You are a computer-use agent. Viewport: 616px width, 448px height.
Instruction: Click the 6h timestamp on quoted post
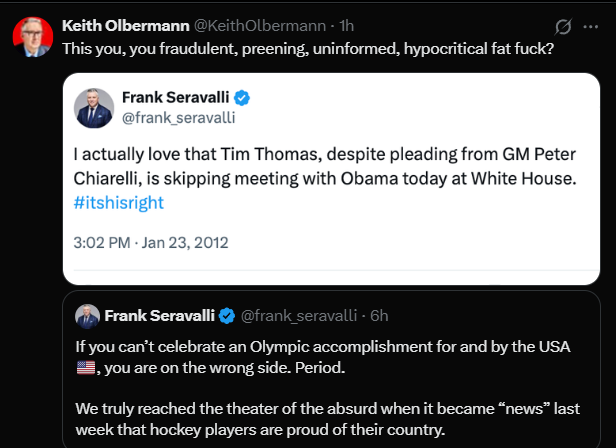coord(379,316)
